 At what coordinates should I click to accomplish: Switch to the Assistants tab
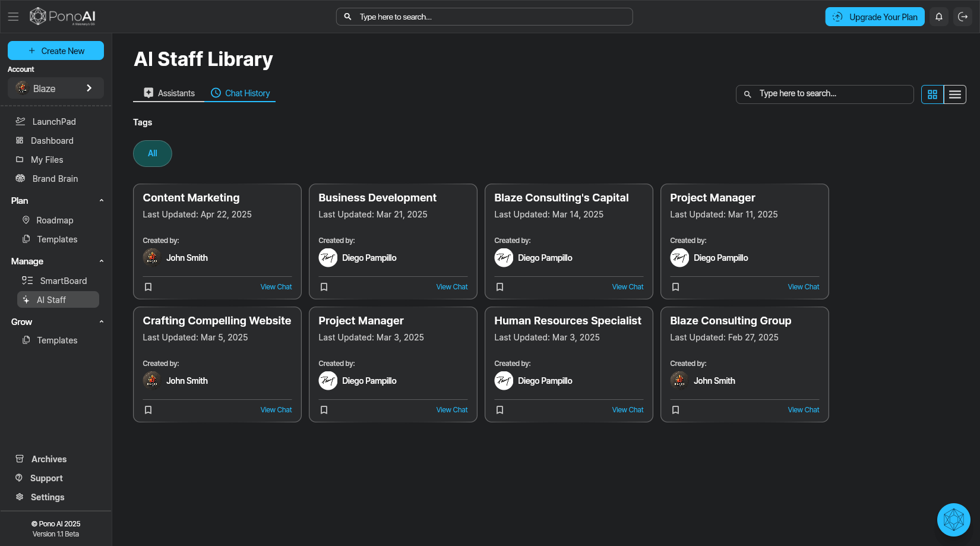169,93
